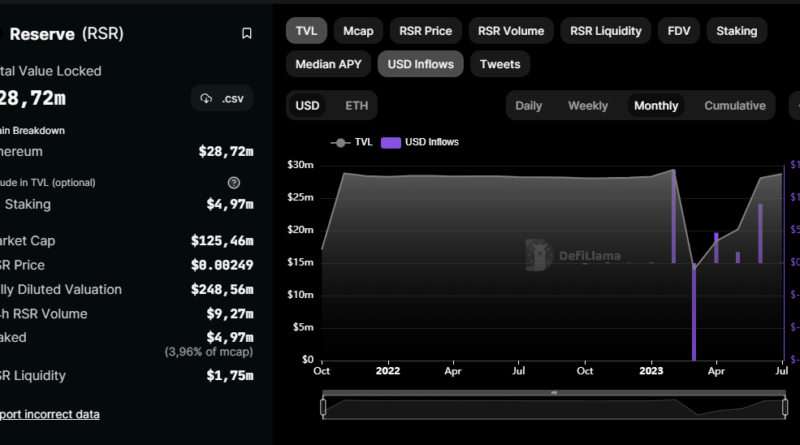Screen dimensions: 800x445
Task: Grab the right range slider handle
Action: coord(784,407)
